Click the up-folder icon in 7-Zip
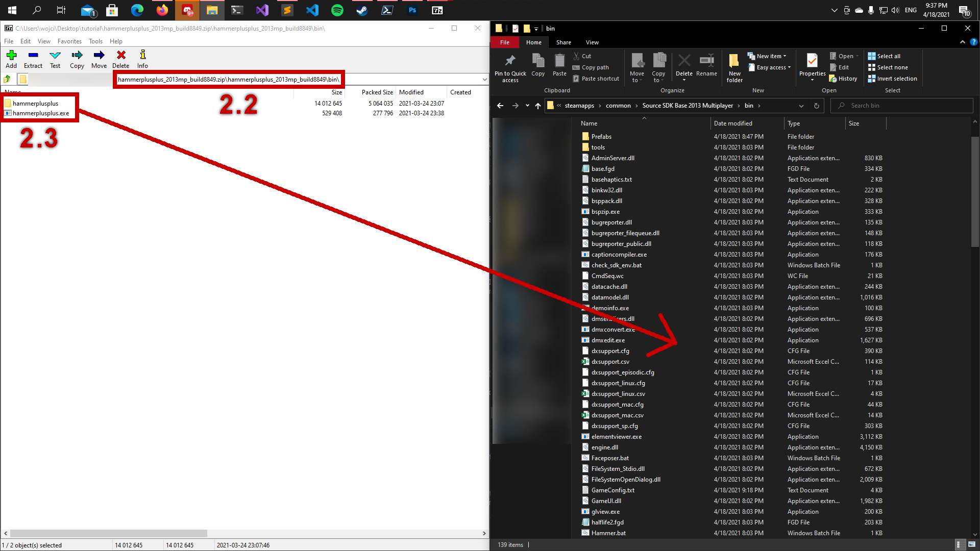Screen dimensions: 980x551 pyautogui.click(x=8, y=79)
